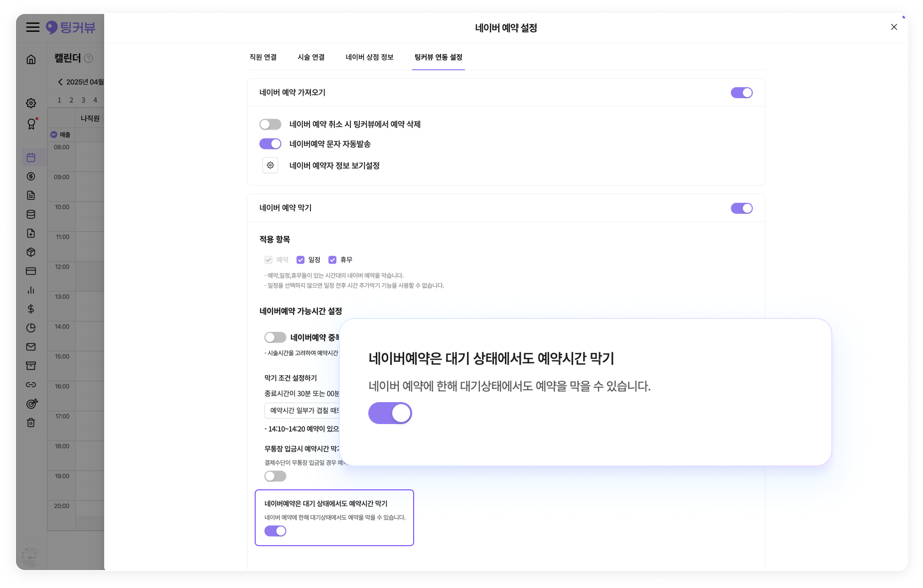This screenshot has height=588, width=923.
Task: Select day 1 in the calendar strip
Action: (59, 100)
